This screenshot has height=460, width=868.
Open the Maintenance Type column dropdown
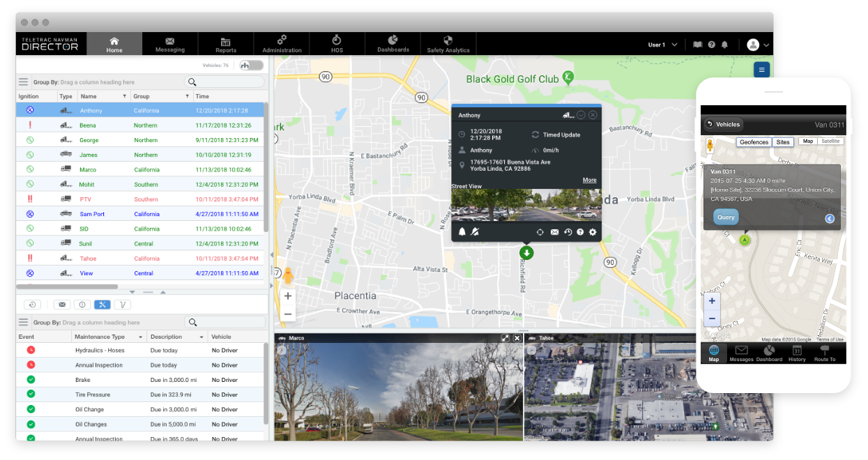pyautogui.click(x=141, y=337)
